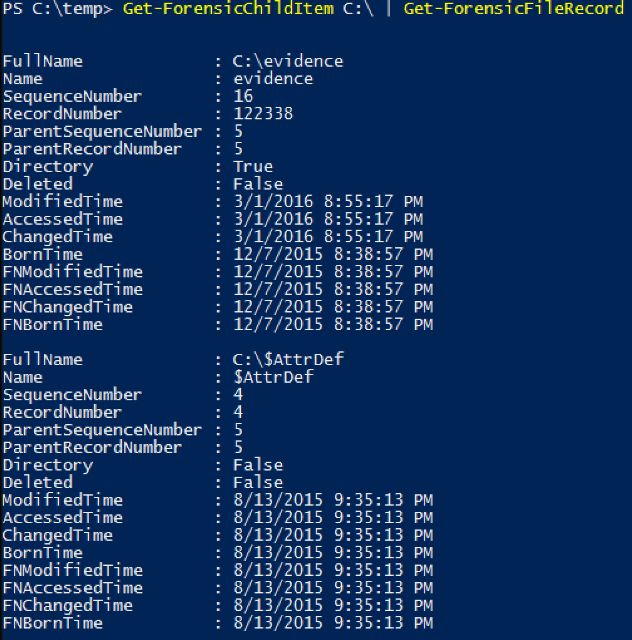The width and height of the screenshot is (632, 640).
Task: Click the $AttrDef Name value
Action: [273, 377]
